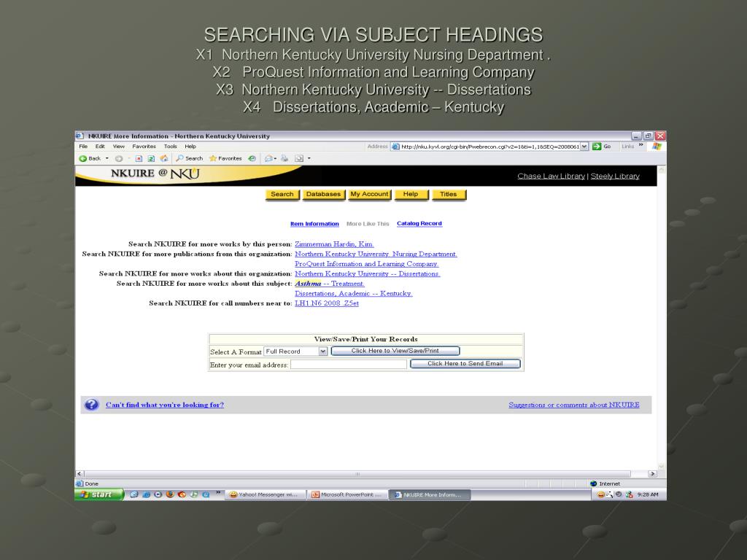Open the Help menu in the menu bar
This screenshot has width=747, height=560.
tap(190, 146)
